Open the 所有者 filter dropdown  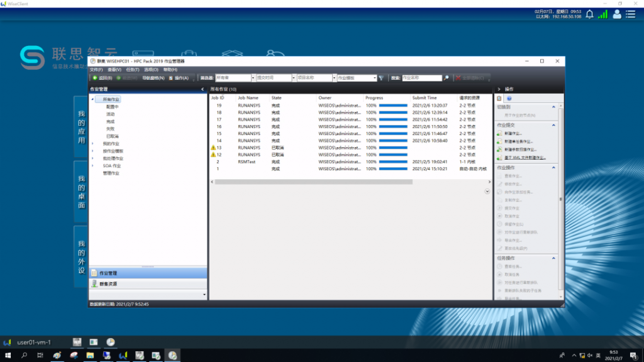pyautogui.click(x=253, y=78)
